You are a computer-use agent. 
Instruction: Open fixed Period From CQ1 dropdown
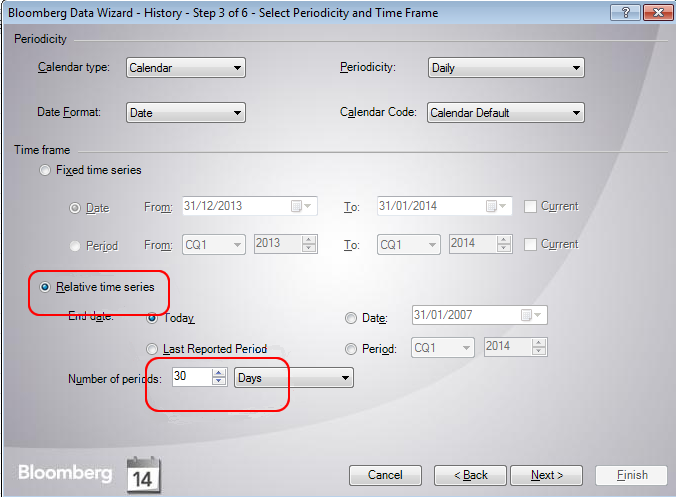pyautogui.click(x=214, y=244)
